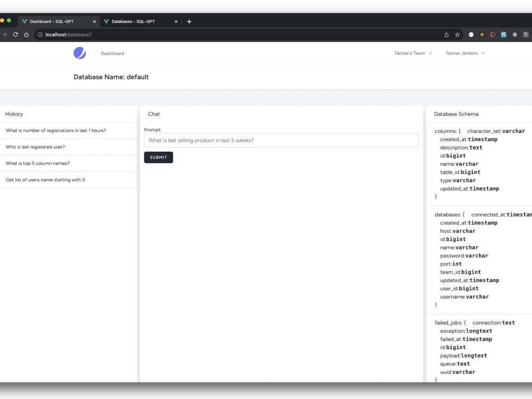Image resolution: width=532 pixels, height=399 pixels.
Task: Click the Vercel triangle favicon on Dashboard tab
Action: pos(24,21)
